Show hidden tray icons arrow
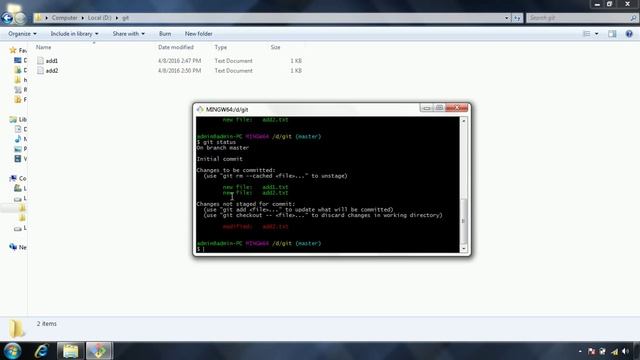Screen dimensions: 640x360 pyautogui.click(x=580, y=351)
